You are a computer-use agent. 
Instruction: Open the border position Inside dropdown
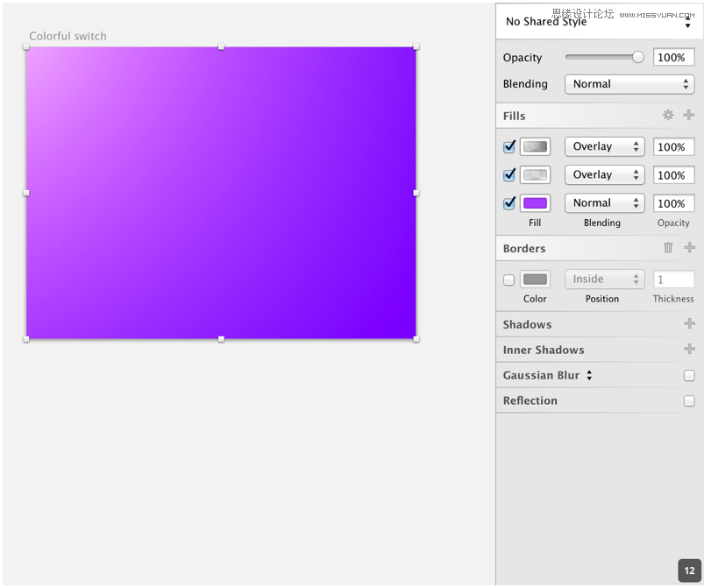[x=605, y=280]
